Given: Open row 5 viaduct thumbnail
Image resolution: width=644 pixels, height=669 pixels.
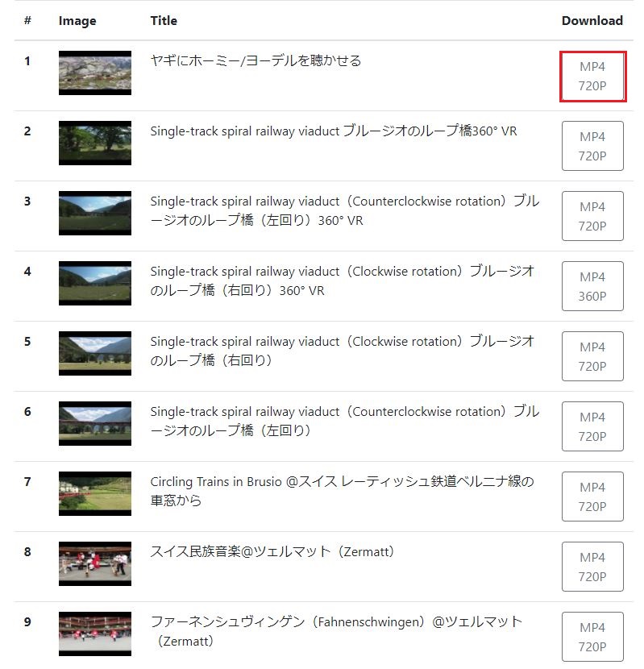Looking at the screenshot, I should (x=95, y=353).
